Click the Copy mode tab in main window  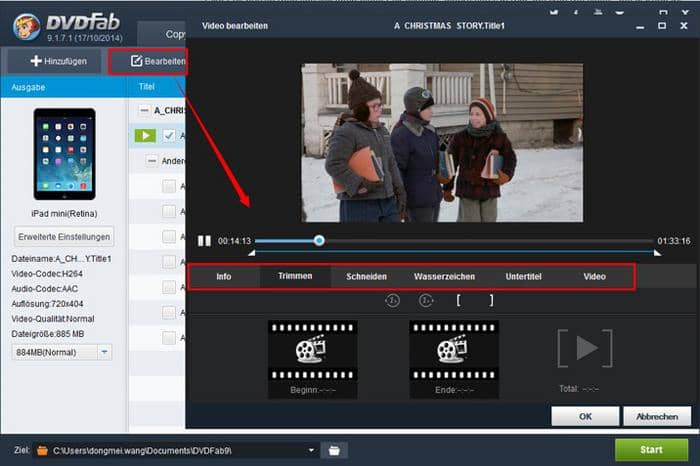point(162,34)
